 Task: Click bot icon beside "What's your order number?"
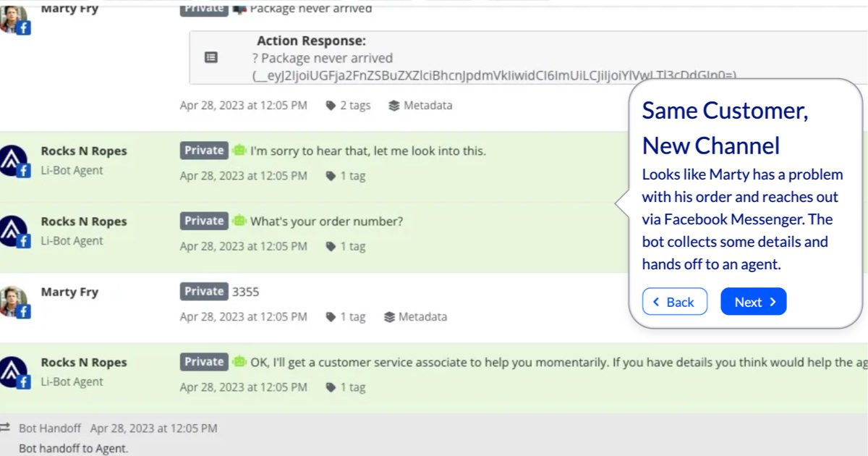tap(239, 221)
